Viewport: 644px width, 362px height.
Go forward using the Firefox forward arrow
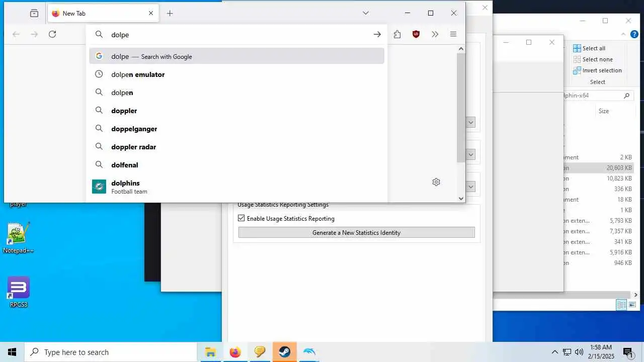pos(34,34)
